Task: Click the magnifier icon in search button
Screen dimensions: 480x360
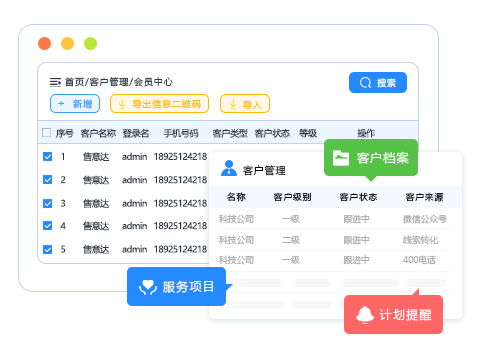Action: (x=365, y=83)
